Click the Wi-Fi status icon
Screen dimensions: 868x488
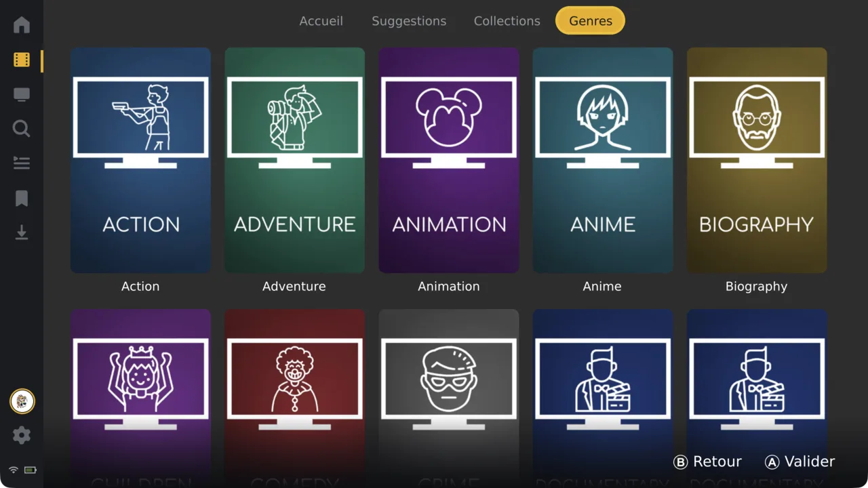[x=14, y=470]
